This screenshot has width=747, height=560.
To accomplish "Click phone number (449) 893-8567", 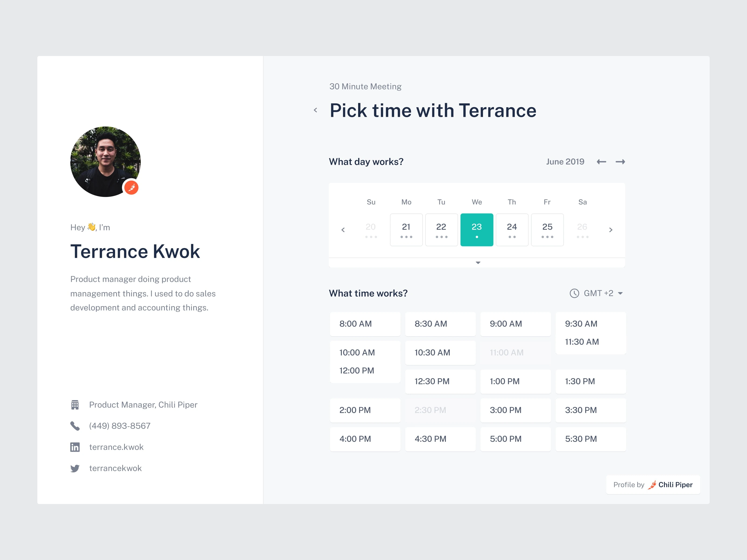I will coord(120,426).
